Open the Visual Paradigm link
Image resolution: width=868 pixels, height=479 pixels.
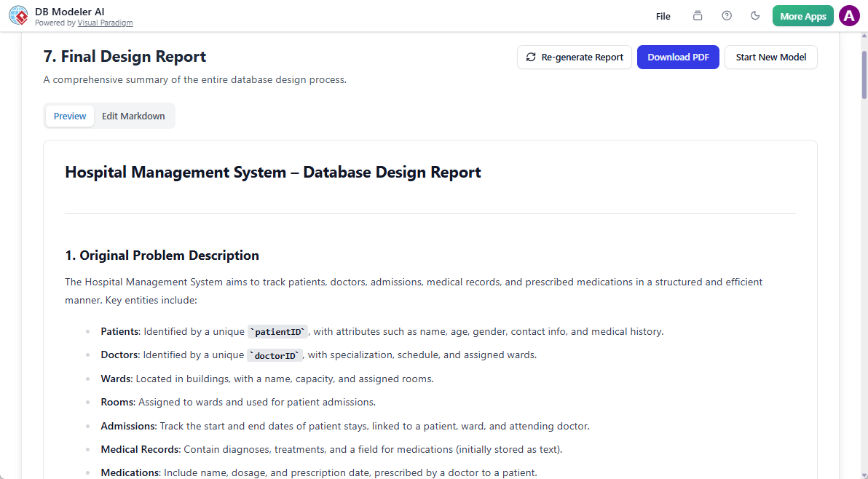(105, 22)
